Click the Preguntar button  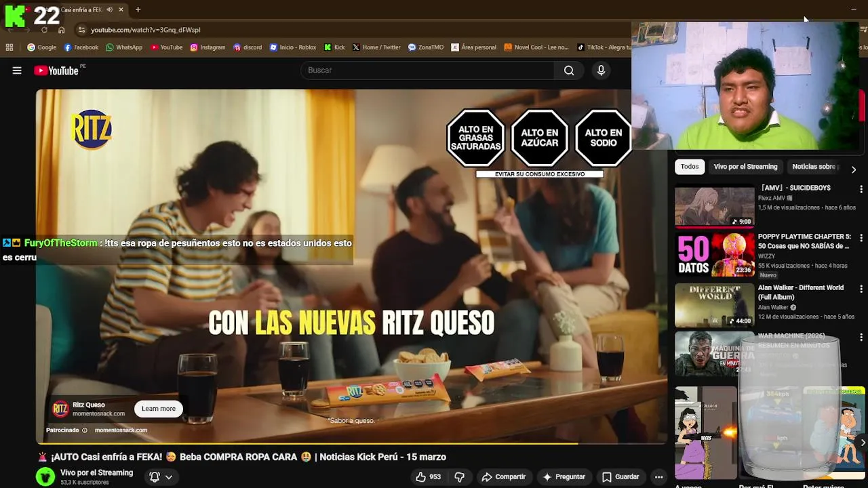coord(564,477)
